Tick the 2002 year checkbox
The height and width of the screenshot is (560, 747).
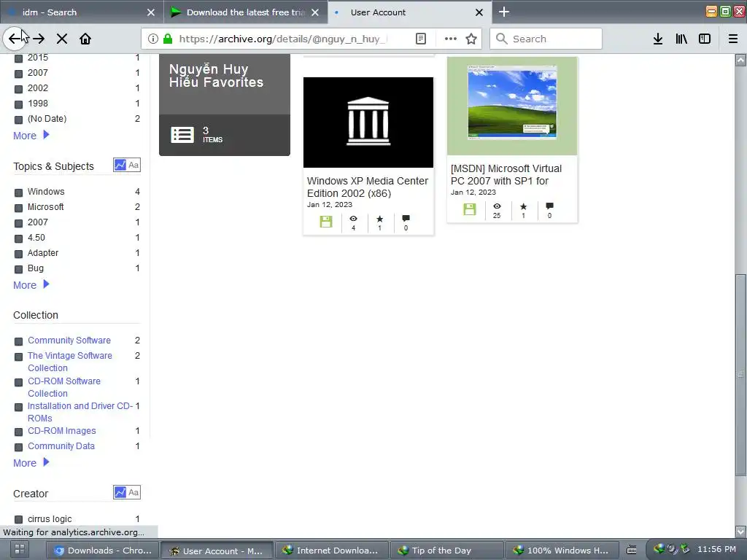pyautogui.click(x=18, y=88)
